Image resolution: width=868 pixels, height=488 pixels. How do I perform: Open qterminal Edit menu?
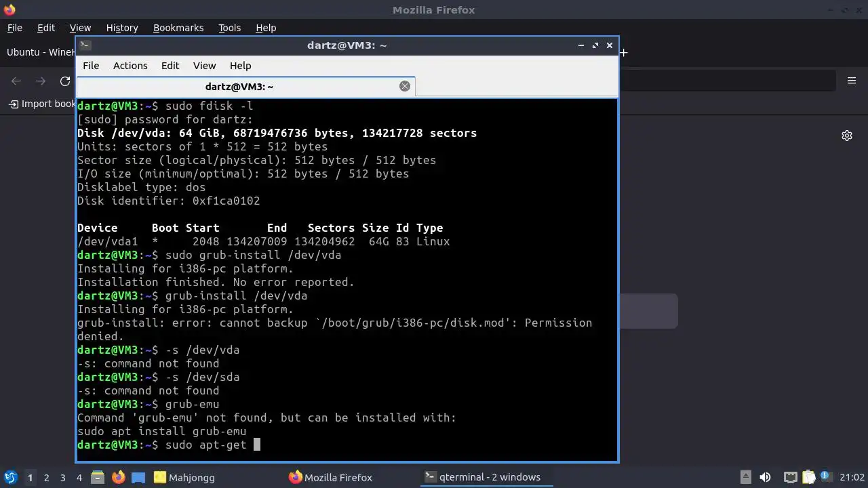[x=170, y=66]
